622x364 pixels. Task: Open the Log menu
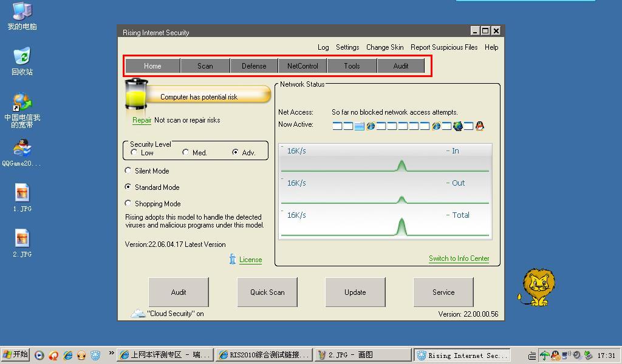click(x=323, y=47)
